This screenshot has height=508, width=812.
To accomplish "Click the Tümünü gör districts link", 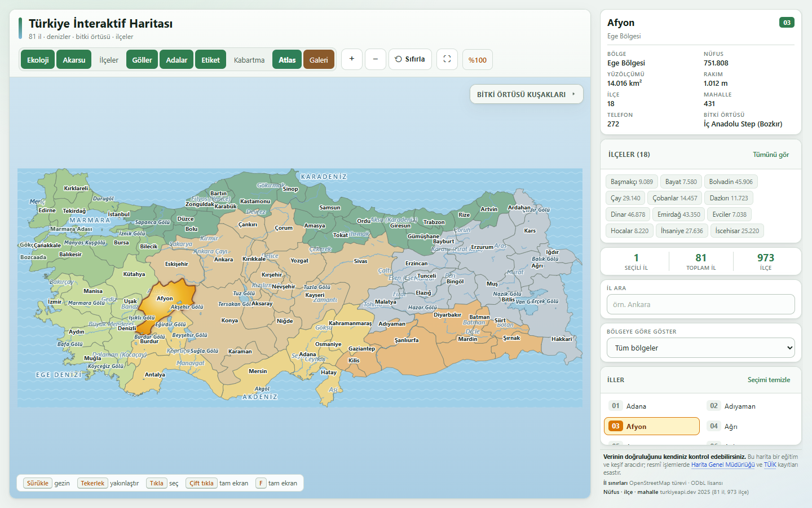I will tap(771, 155).
